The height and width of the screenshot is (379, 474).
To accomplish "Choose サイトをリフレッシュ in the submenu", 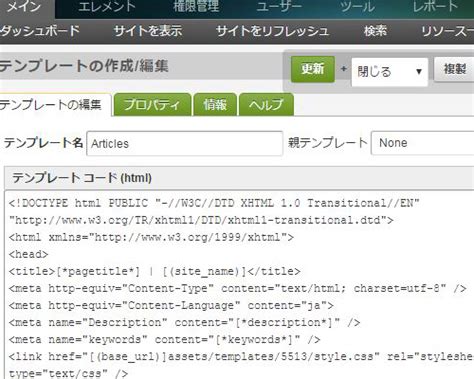I will [272, 31].
